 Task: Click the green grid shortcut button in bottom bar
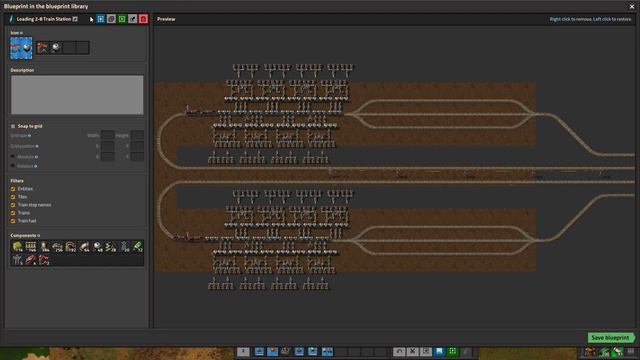(x=453, y=351)
